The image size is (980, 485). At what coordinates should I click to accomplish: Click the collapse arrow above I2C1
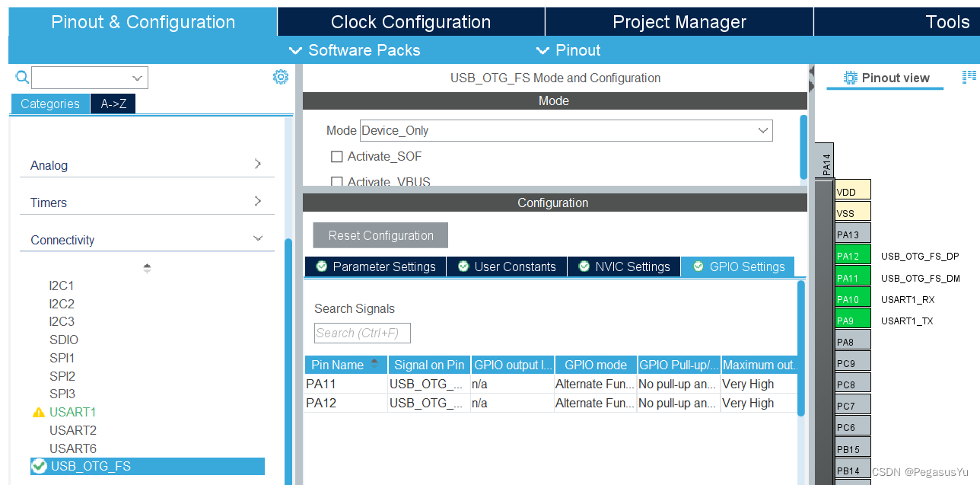[147, 268]
